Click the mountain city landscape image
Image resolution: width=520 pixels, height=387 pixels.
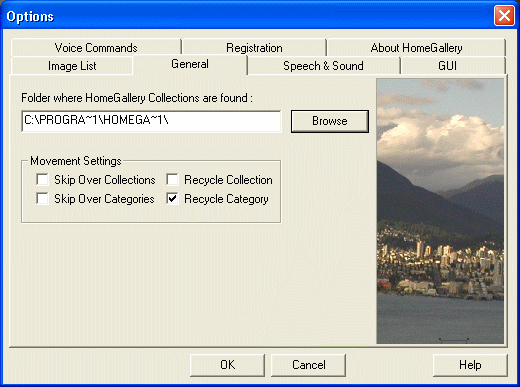(x=440, y=211)
